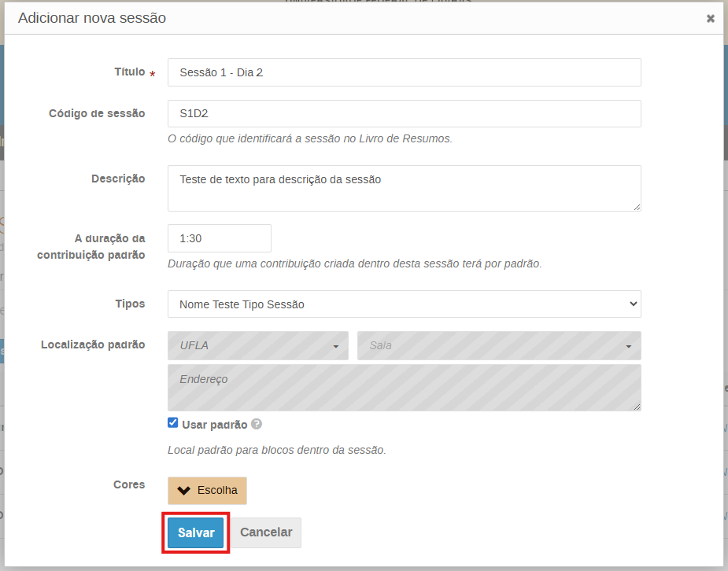This screenshot has width=728, height=571.
Task: Click the dialog title Adicionar nova sessão
Action: coord(92,18)
